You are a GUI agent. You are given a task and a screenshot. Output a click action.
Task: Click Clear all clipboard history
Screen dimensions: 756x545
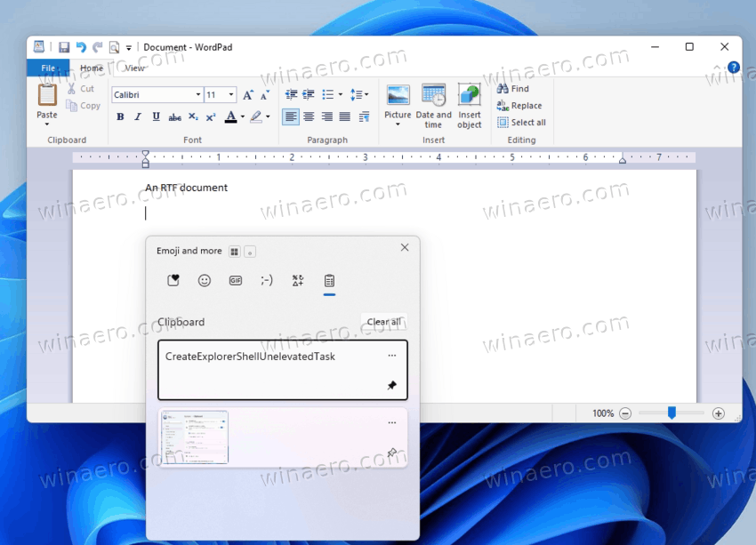tap(384, 322)
